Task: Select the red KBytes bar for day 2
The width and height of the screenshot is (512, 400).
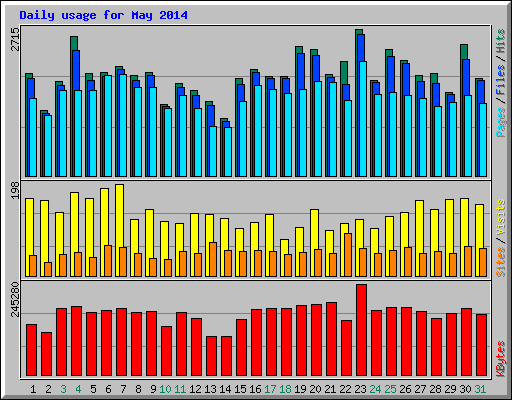Action: coord(47,354)
